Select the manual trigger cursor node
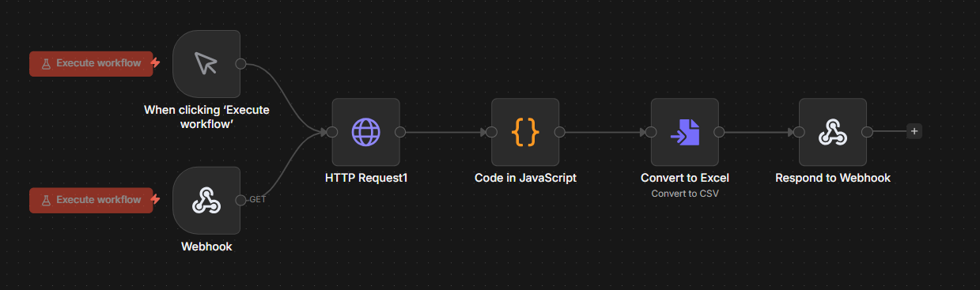The width and height of the screenshot is (980, 290). point(206,64)
